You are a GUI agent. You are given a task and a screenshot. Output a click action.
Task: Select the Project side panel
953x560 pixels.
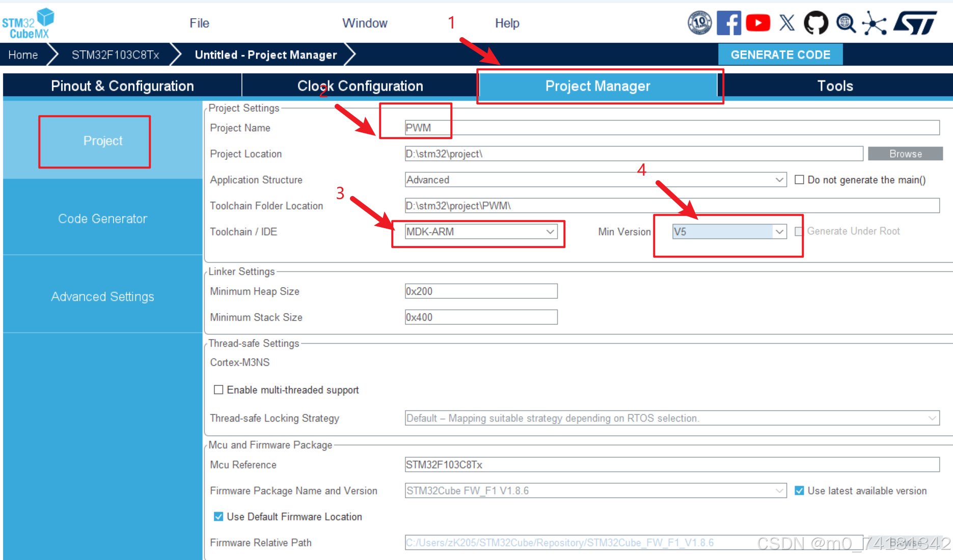[102, 141]
